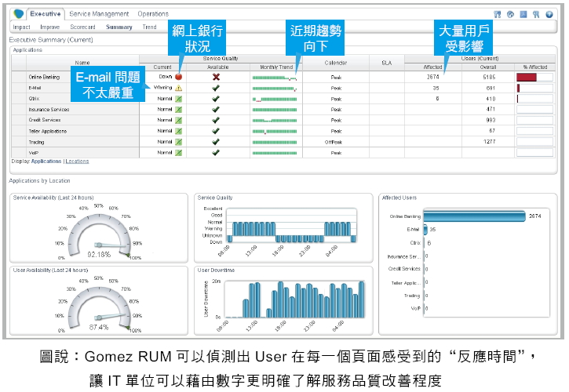Viewport: 569px width, 392px height.
Task: Open the Service Management tab
Action: [99, 14]
